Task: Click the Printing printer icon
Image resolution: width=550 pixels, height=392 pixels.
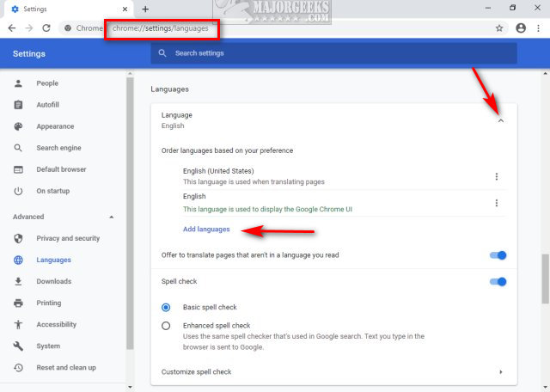Action: point(18,303)
